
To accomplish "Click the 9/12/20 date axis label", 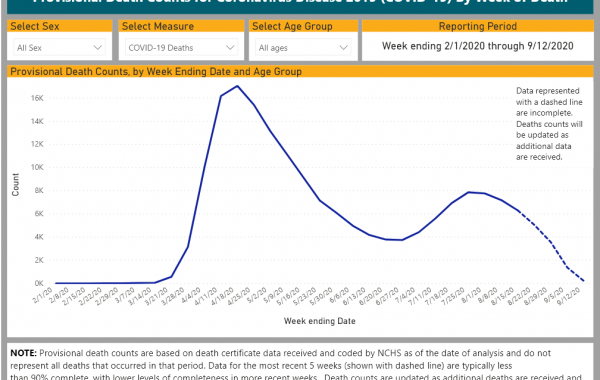I will pos(569,296).
